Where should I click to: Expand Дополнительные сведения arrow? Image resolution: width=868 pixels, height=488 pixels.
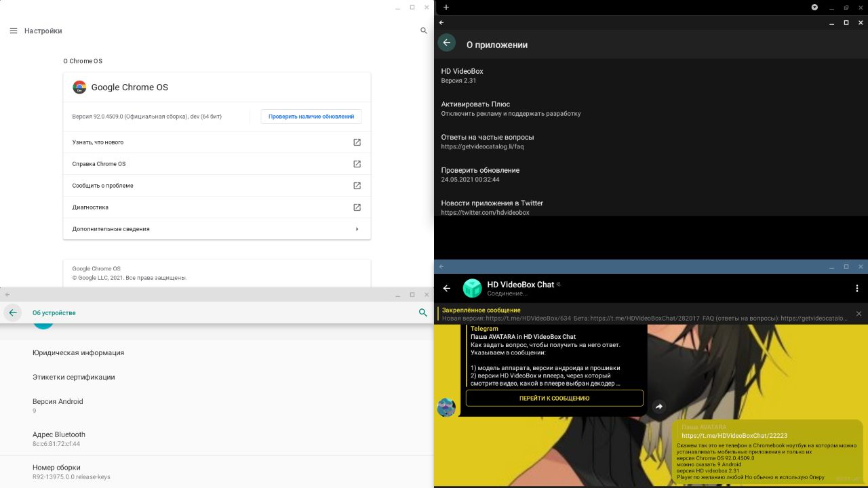point(357,229)
